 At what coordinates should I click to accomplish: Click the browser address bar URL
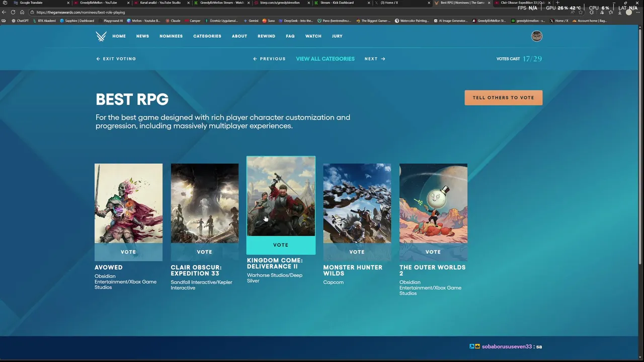(x=80, y=12)
